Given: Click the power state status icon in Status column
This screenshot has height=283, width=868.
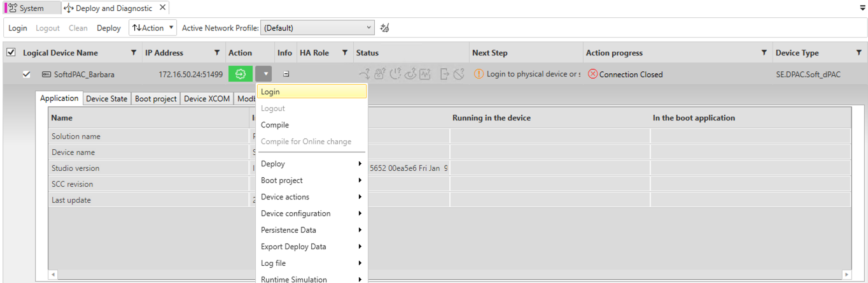Looking at the screenshot, I should tap(395, 74).
